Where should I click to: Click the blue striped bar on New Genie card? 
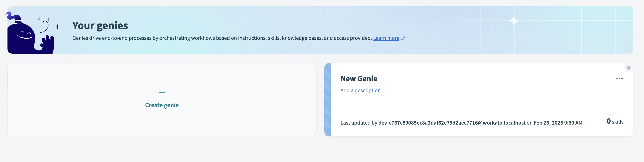click(x=328, y=100)
